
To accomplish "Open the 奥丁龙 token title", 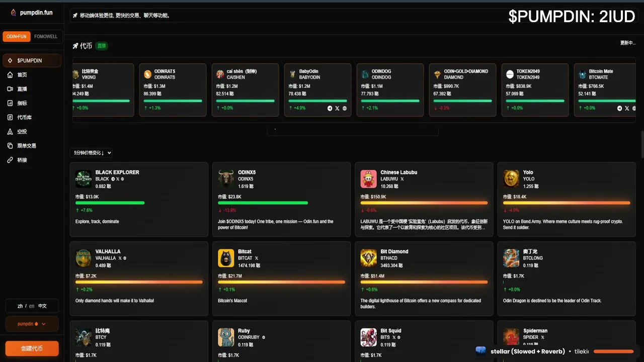I will tap(530, 251).
